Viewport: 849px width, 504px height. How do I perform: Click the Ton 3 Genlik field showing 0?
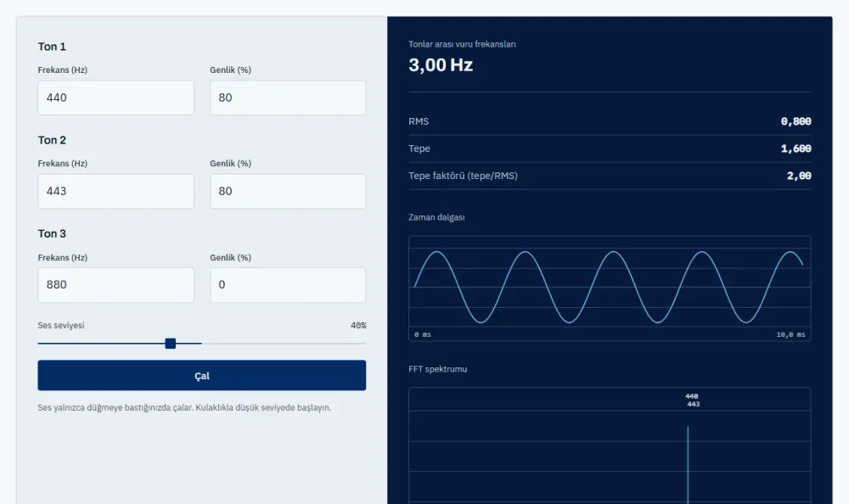[288, 285]
